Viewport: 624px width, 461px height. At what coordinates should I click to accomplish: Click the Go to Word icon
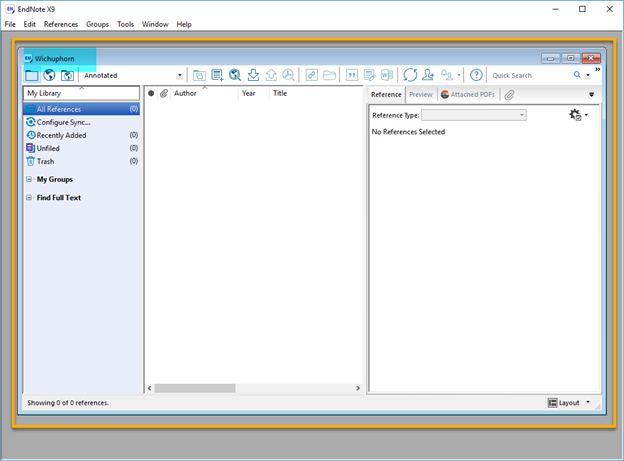pos(386,75)
